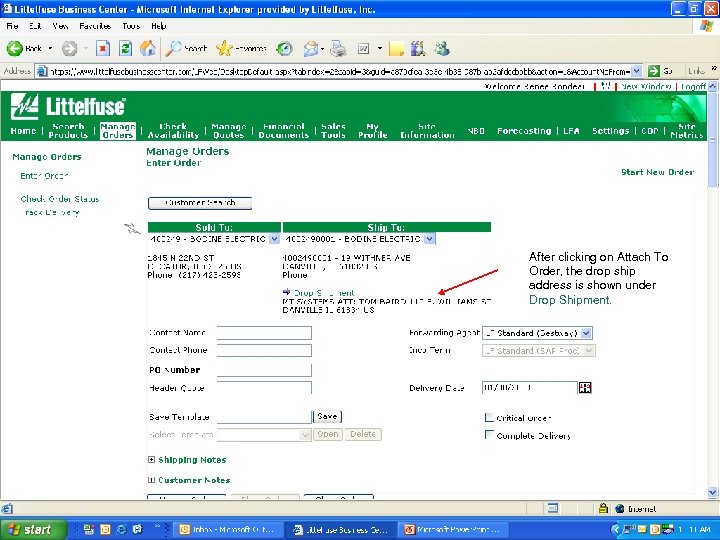Go to the Search Products tab

(68, 130)
